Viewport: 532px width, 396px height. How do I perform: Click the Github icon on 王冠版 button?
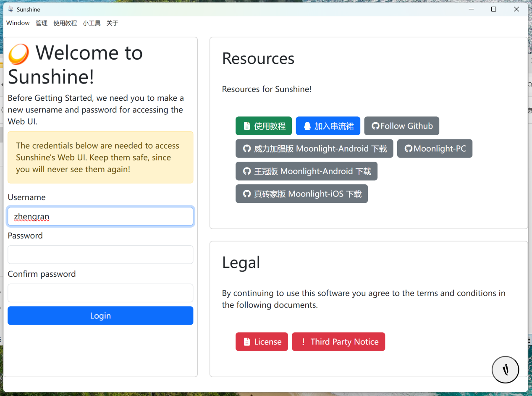[247, 171]
